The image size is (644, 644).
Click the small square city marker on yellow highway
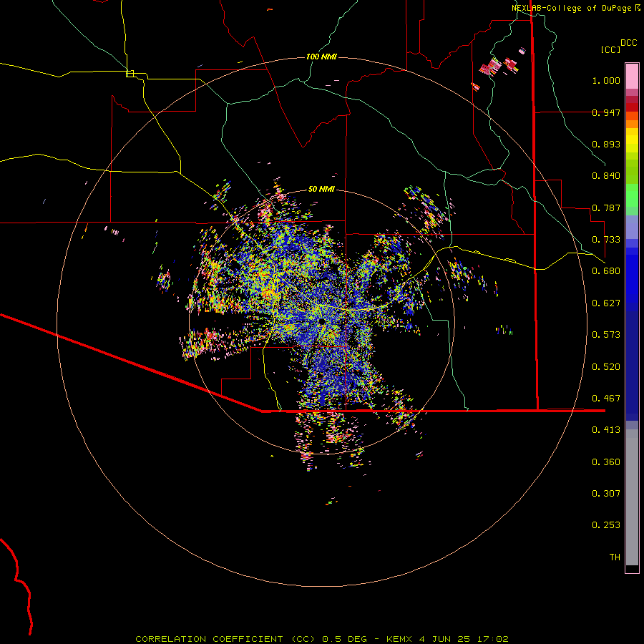click(x=130, y=74)
